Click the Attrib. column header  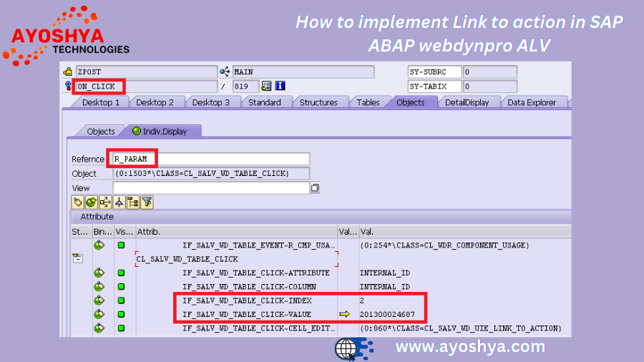236,232
